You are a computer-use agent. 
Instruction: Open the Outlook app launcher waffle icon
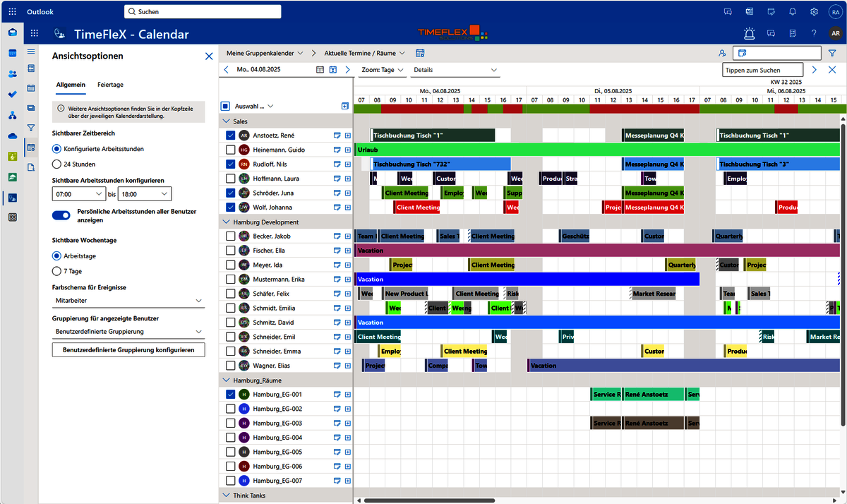[x=12, y=11]
